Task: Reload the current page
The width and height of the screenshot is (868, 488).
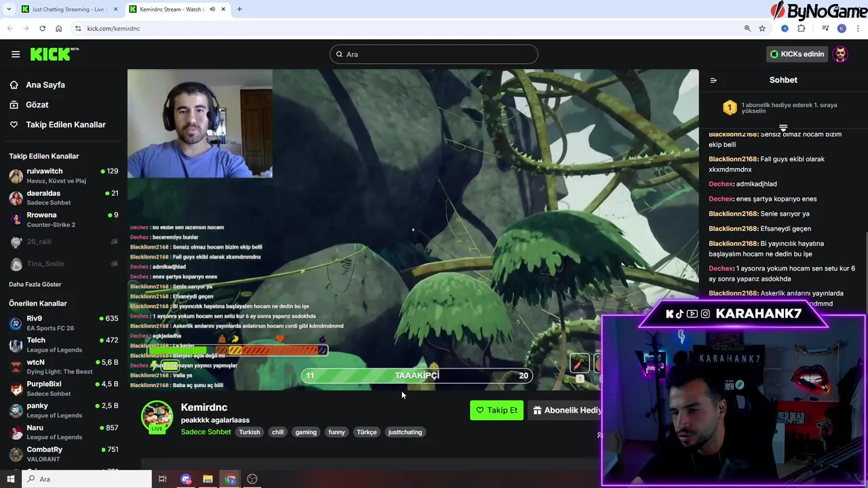Action: pos(42,28)
